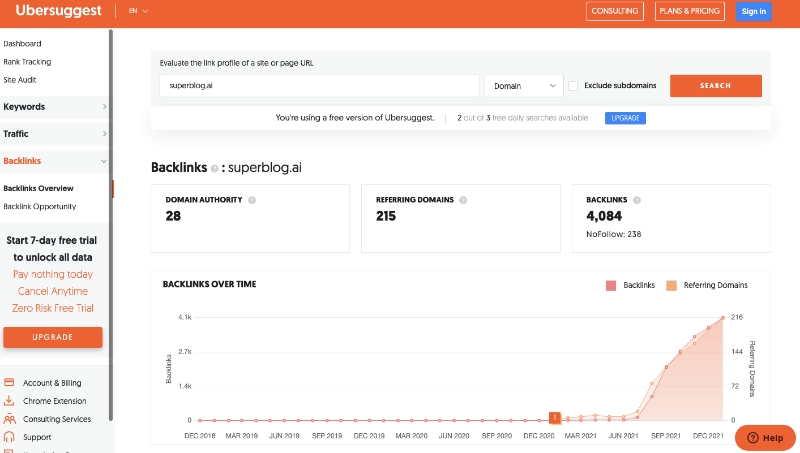Click Domain Authority info icon

[x=252, y=200]
